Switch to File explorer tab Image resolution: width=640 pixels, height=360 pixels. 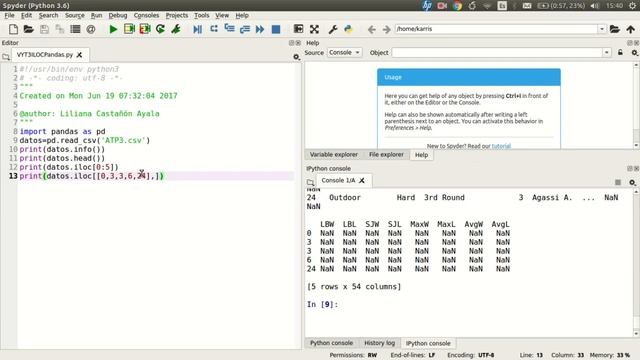click(386, 155)
